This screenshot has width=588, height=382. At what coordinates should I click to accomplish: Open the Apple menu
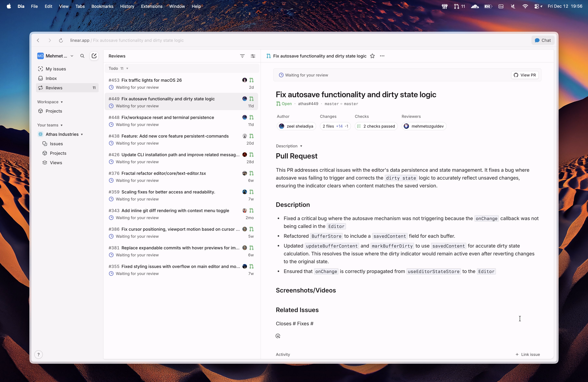9,6
